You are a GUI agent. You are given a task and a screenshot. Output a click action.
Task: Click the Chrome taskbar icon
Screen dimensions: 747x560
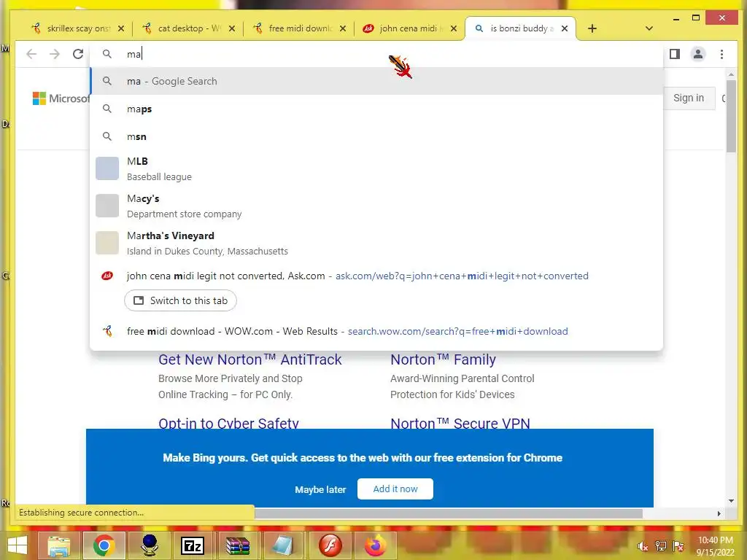click(x=104, y=545)
